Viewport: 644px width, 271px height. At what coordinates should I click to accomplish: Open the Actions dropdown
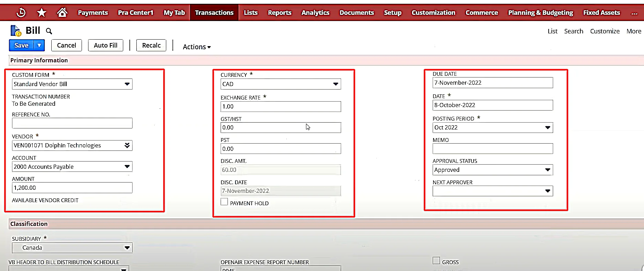tap(197, 47)
